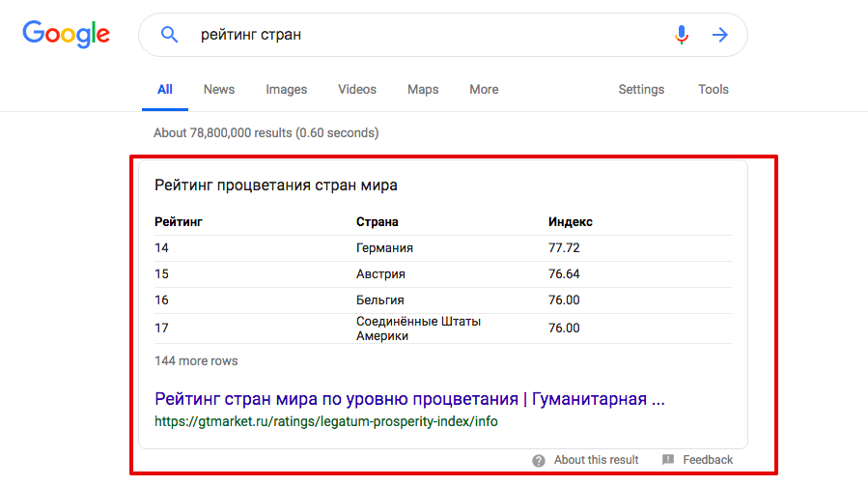This screenshot has height=486, width=868.
Task: Select the Австрия cell
Action: [x=380, y=273]
